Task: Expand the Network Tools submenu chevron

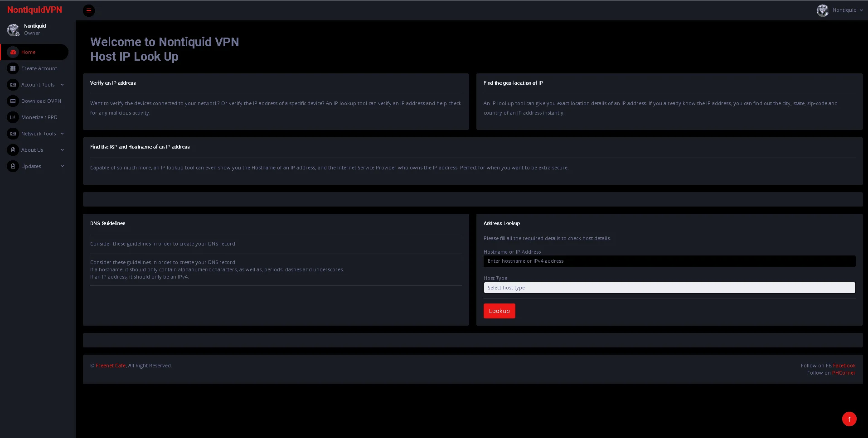Action: [x=62, y=134]
